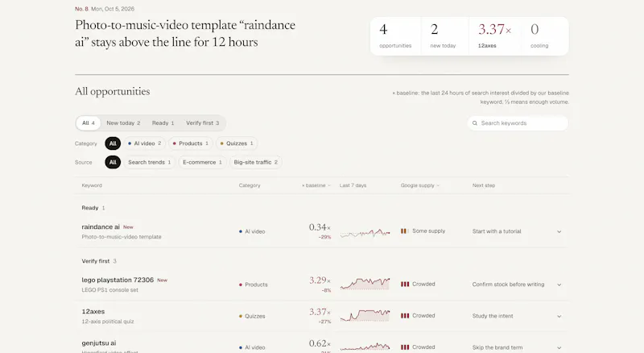Screen dimensions: 644x353
Task: Click the Keyword column header
Action: [x=92, y=185]
